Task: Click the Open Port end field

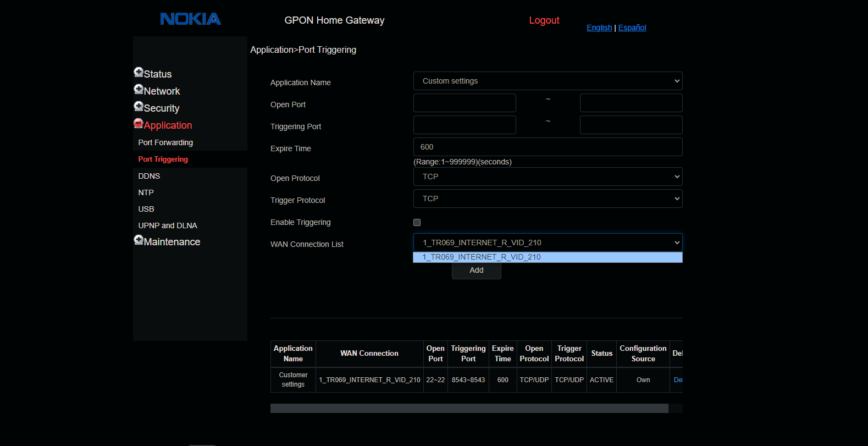Action: click(x=631, y=103)
